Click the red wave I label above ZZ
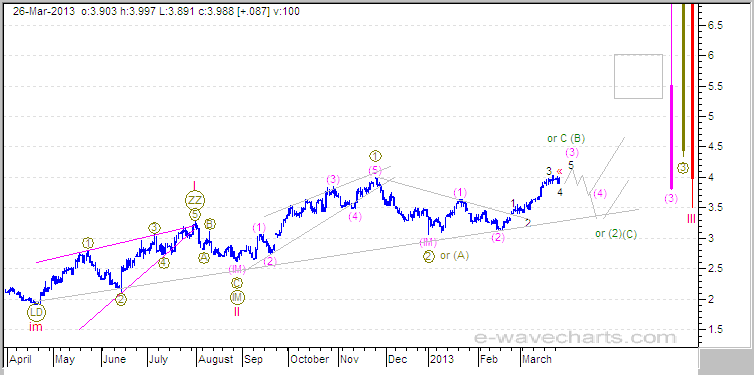The height and width of the screenshot is (375, 754). (194, 185)
